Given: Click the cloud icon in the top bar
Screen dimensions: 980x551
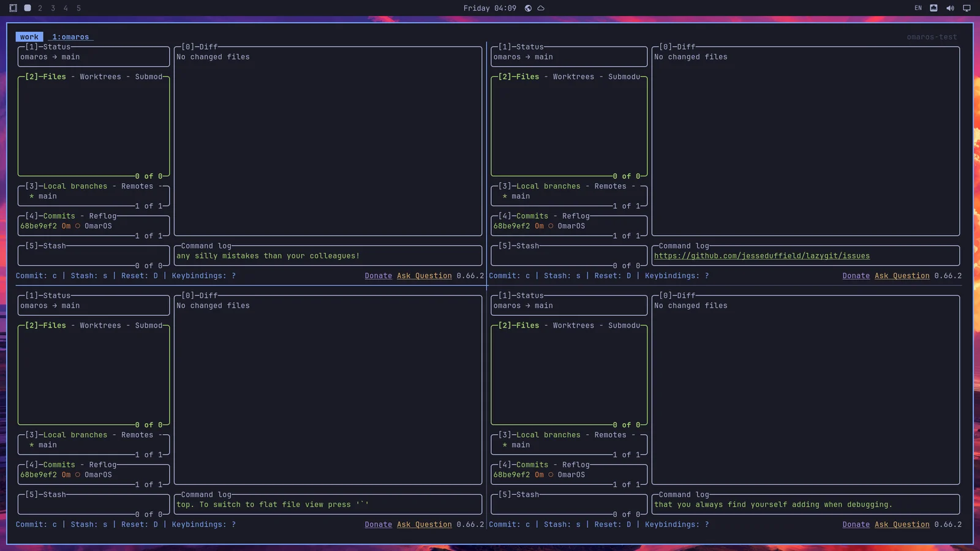Looking at the screenshot, I should coord(541,8).
